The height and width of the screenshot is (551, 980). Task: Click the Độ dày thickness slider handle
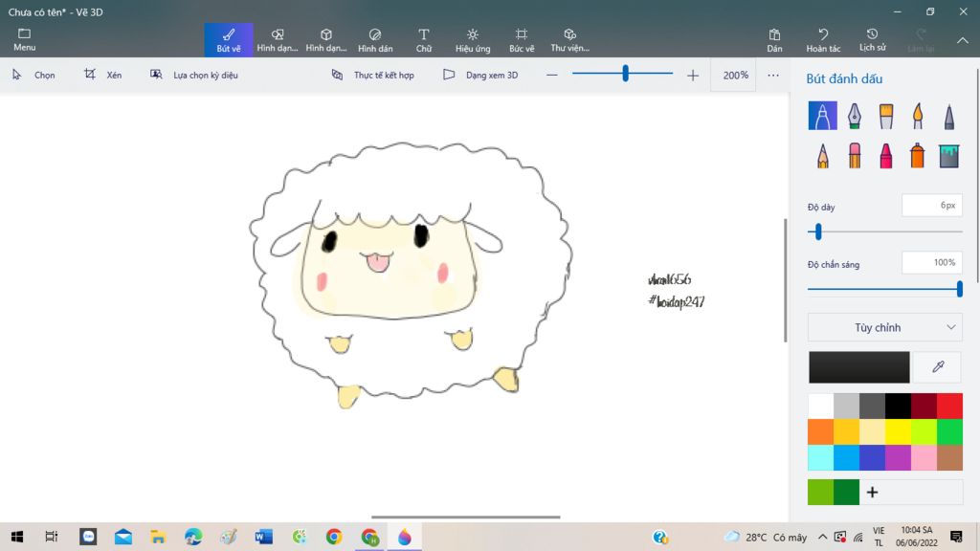pos(818,231)
